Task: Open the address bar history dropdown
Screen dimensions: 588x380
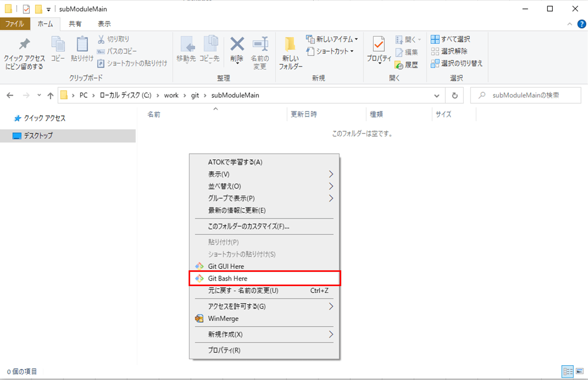Action: pos(437,96)
